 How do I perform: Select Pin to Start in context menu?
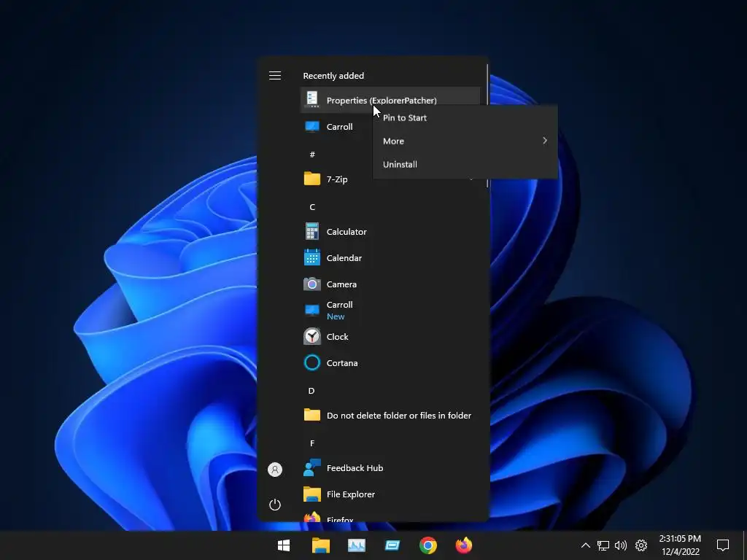[465, 117]
